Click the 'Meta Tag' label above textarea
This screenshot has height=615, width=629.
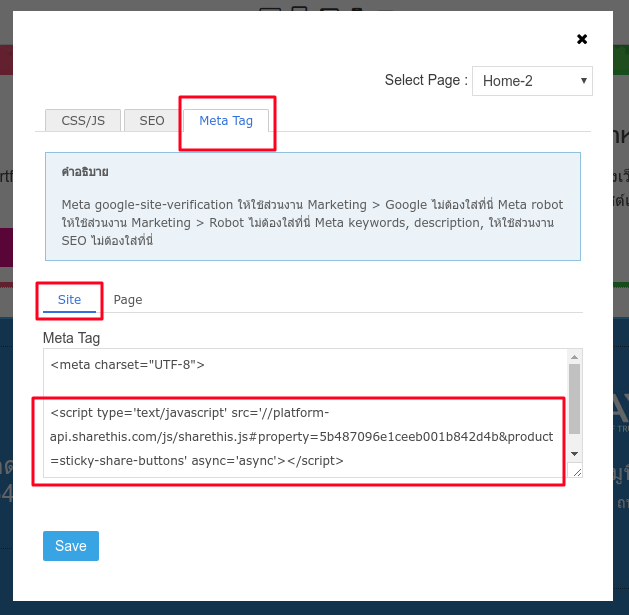click(71, 339)
